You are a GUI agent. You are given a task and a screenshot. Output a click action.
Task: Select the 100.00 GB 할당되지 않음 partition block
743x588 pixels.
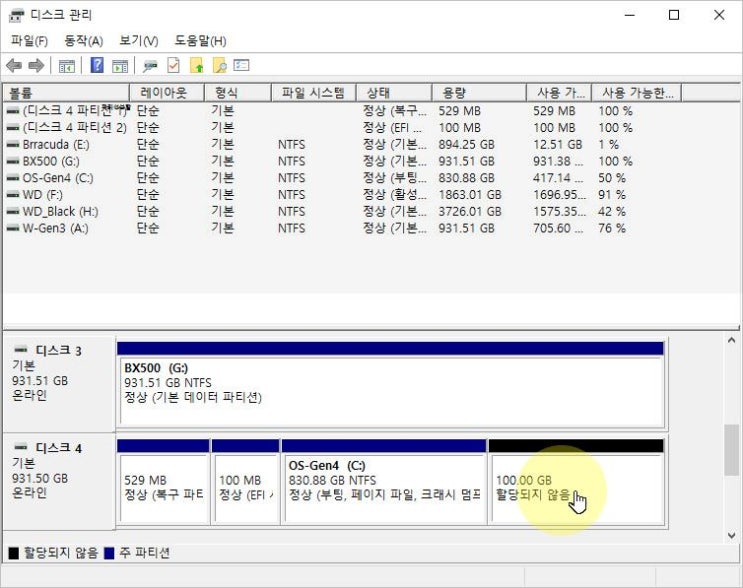pyautogui.click(x=576, y=482)
